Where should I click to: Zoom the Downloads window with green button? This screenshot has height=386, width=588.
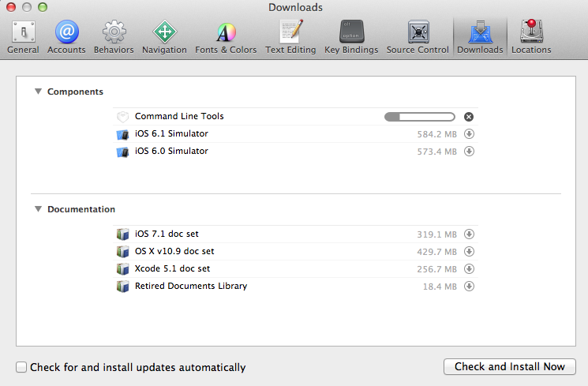pyautogui.click(x=43, y=7)
